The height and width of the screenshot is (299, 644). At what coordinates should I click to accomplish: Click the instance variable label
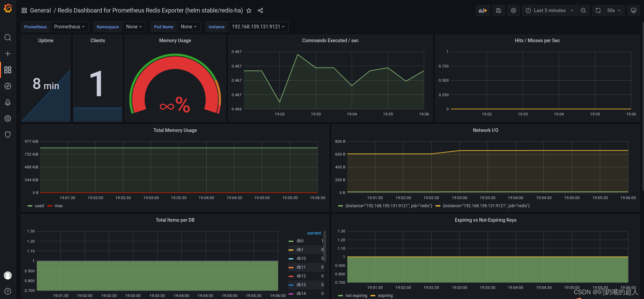coord(216,27)
